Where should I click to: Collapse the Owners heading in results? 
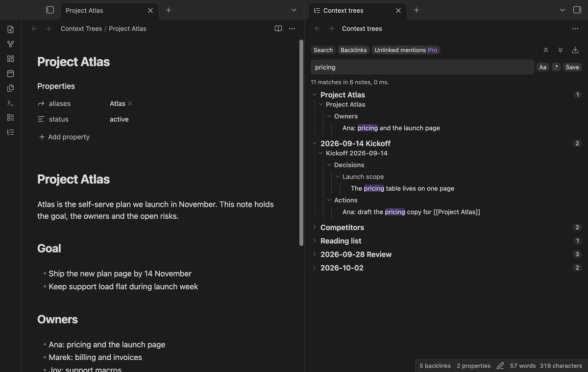tap(329, 116)
